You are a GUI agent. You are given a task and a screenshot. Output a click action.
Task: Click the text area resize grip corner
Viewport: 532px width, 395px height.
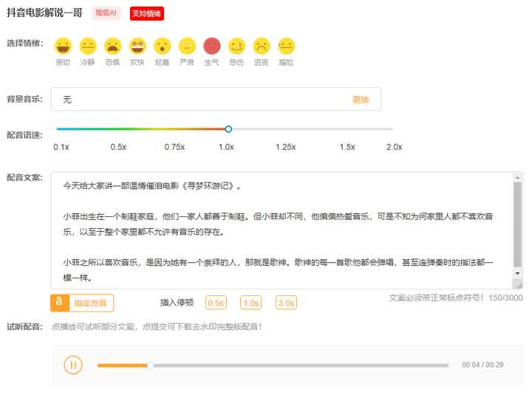point(518,284)
